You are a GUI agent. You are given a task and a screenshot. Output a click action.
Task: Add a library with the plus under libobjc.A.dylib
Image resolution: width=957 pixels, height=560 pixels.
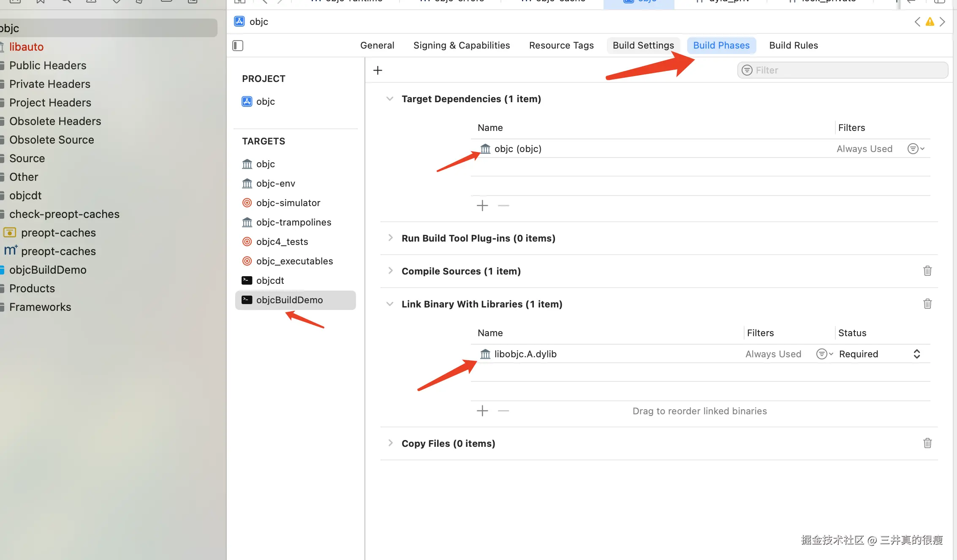tap(482, 410)
